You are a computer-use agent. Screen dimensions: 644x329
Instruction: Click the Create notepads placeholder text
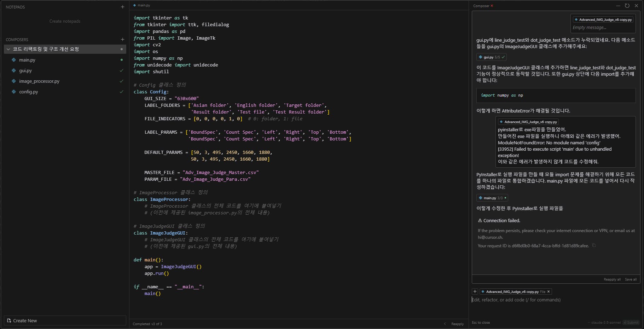tap(65, 21)
